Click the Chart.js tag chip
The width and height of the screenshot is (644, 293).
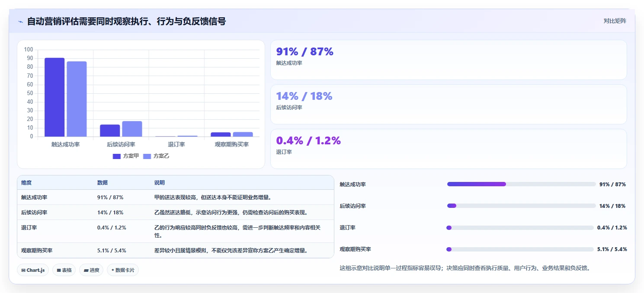(x=33, y=270)
